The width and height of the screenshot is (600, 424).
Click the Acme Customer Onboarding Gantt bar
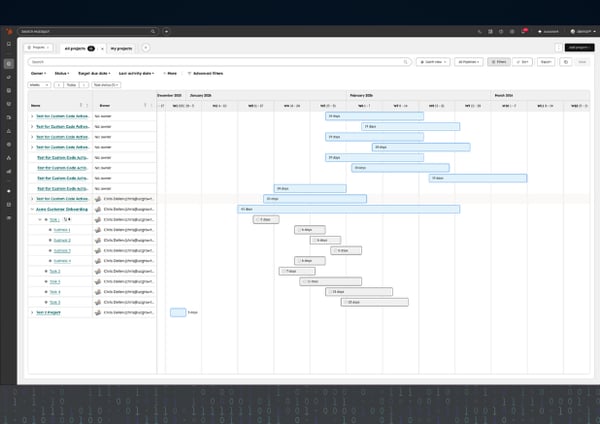349,209
